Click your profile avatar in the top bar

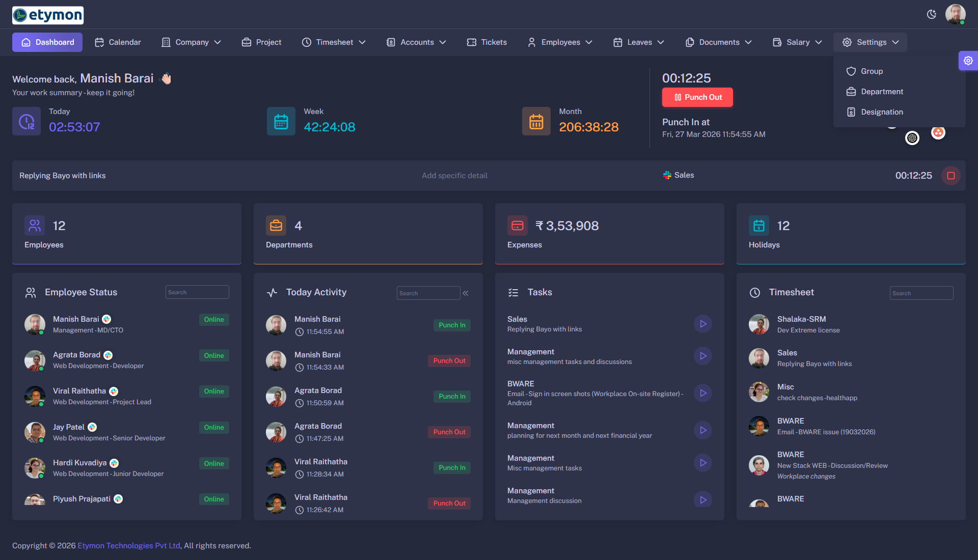(957, 15)
